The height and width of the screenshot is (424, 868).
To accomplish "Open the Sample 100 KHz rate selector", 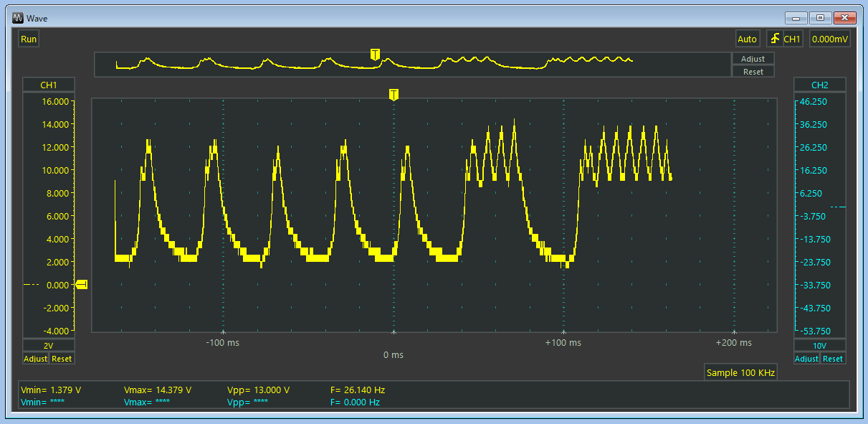I will 740,372.
